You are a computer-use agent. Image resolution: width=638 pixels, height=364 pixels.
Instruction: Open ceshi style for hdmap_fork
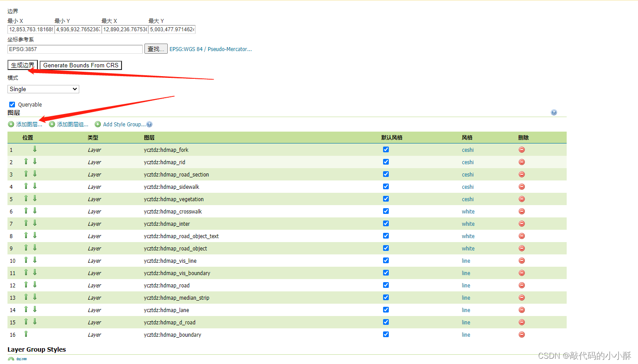pos(468,150)
